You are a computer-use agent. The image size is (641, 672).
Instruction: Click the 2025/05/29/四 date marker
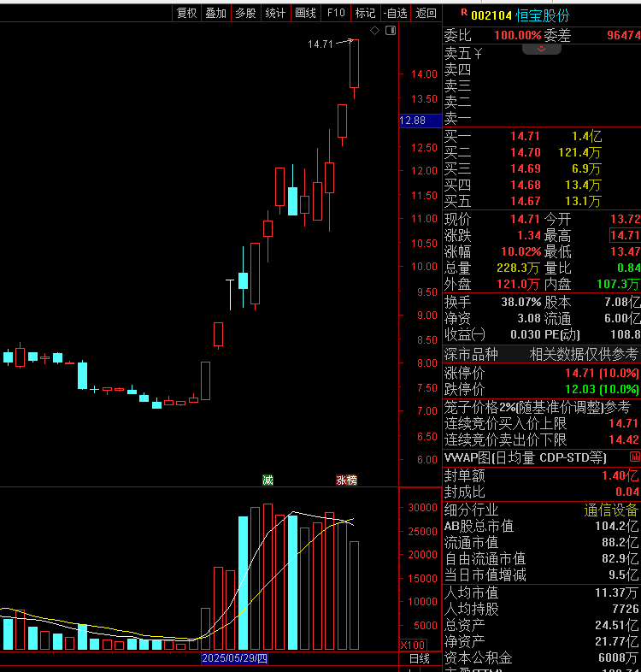tap(234, 658)
